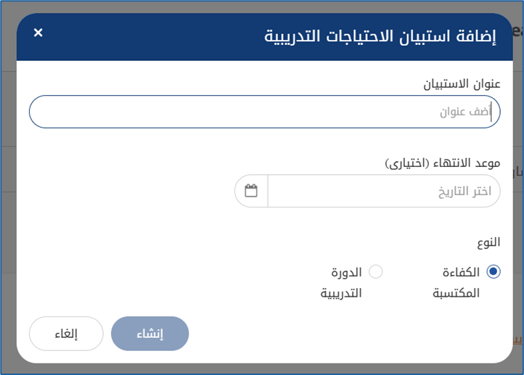Click the النوع section label
This screenshot has height=375, width=524.
tap(489, 242)
